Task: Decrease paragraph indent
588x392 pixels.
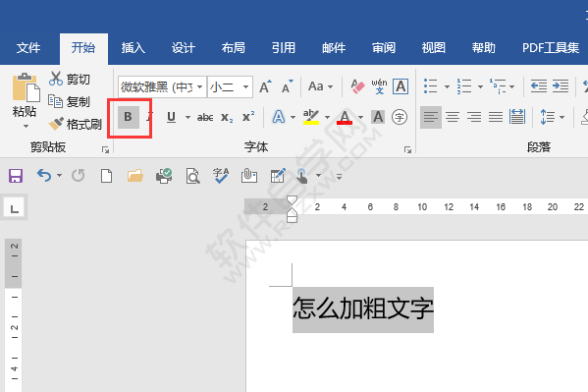Action: click(x=539, y=86)
